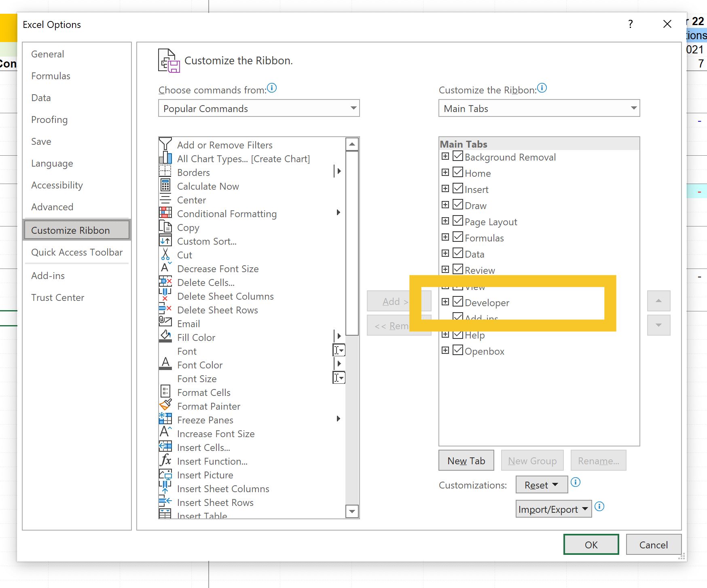Enable the Developer tab checkbox
The image size is (707, 588).
pyautogui.click(x=457, y=301)
